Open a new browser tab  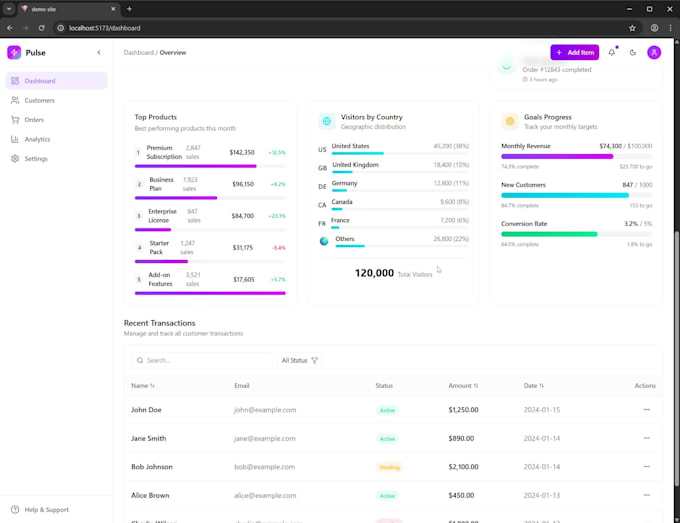click(x=129, y=9)
